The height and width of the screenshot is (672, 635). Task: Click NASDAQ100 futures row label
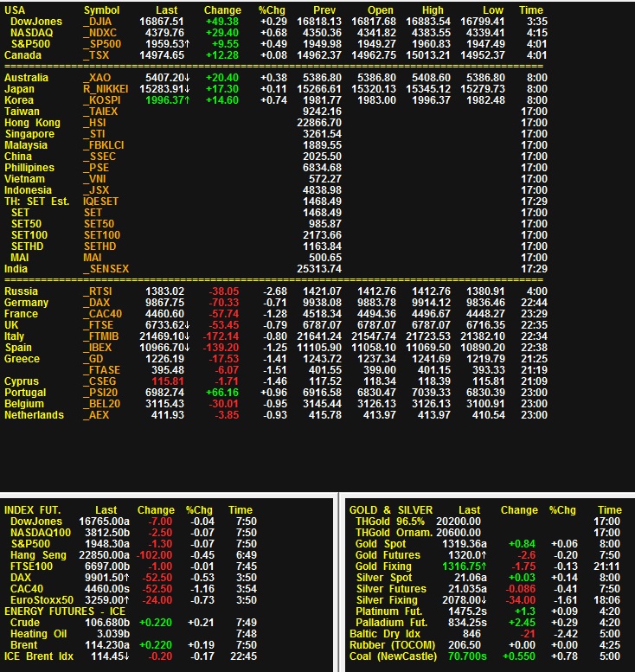point(41,532)
